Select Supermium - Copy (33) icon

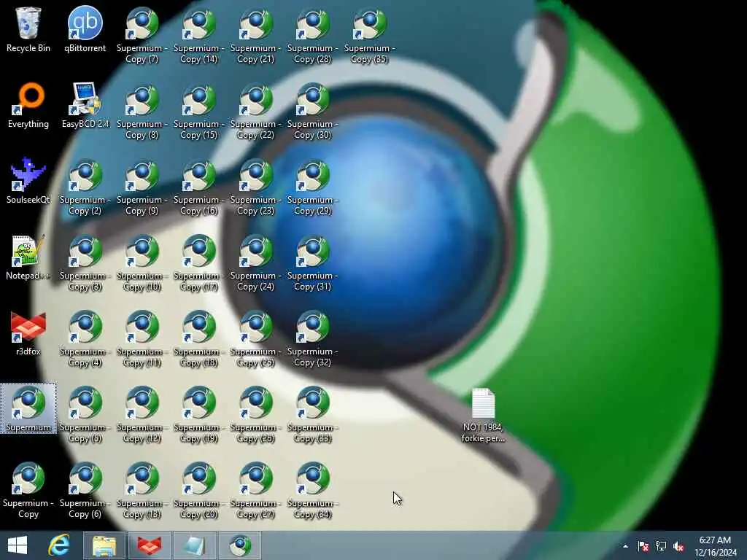point(312,414)
